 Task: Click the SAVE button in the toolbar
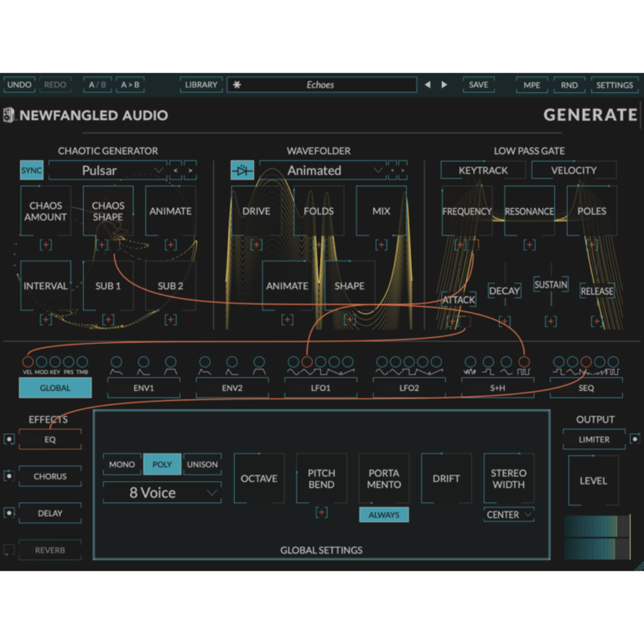click(x=478, y=84)
